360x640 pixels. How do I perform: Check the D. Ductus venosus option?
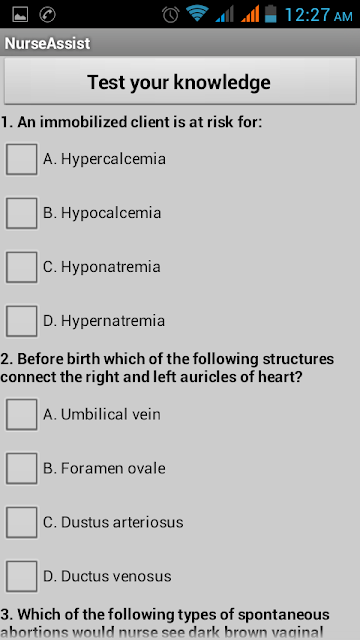[22, 576]
